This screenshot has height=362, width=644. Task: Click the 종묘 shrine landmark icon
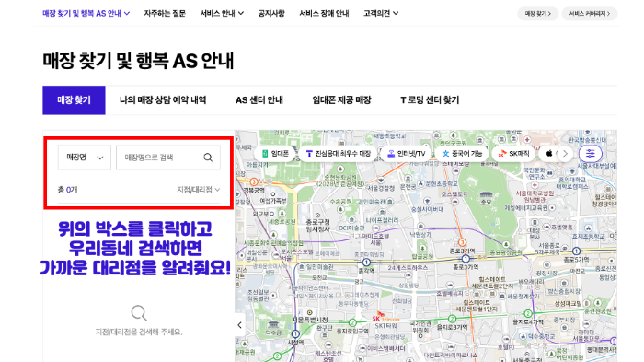(486, 194)
